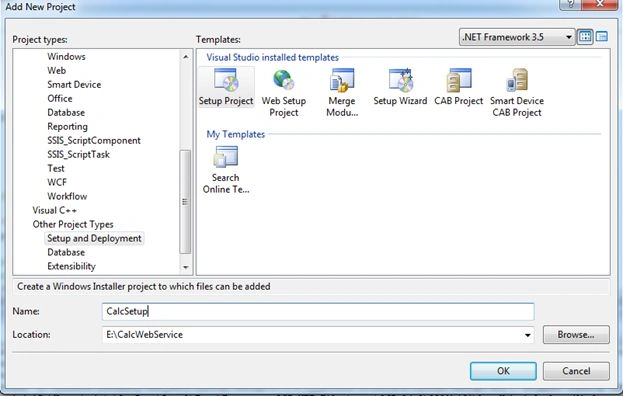This screenshot has height=396, width=623.
Task: Select Setup and Deployment node
Action: pos(94,238)
